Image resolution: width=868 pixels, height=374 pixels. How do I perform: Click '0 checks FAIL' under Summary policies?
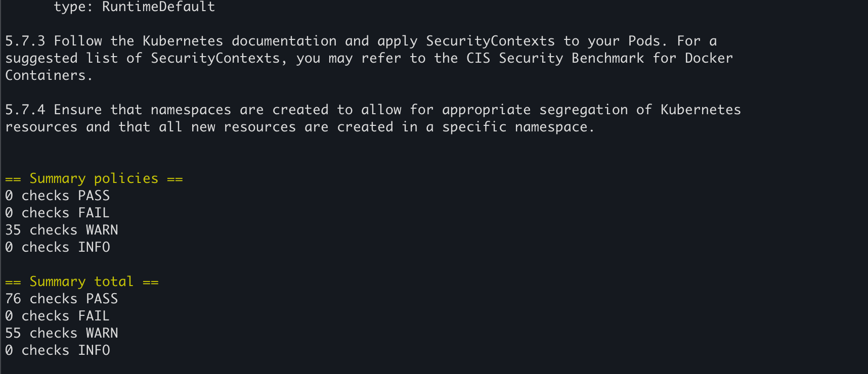pyautogui.click(x=58, y=213)
